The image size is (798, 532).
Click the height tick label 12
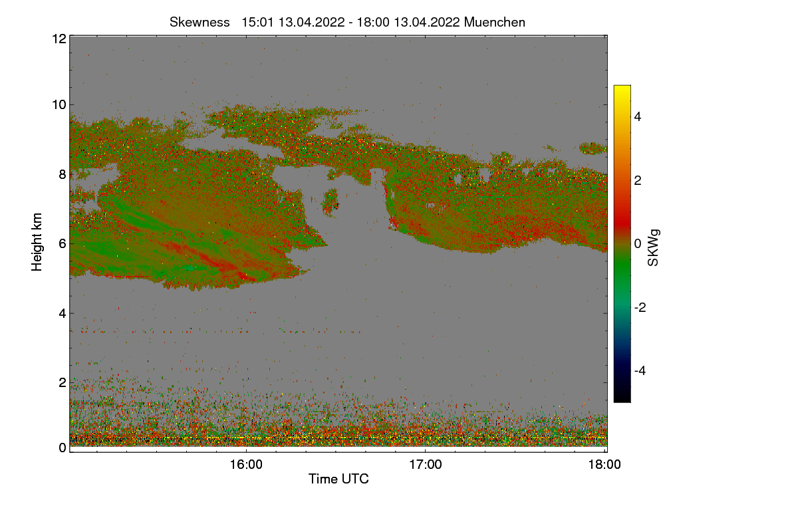click(59, 39)
